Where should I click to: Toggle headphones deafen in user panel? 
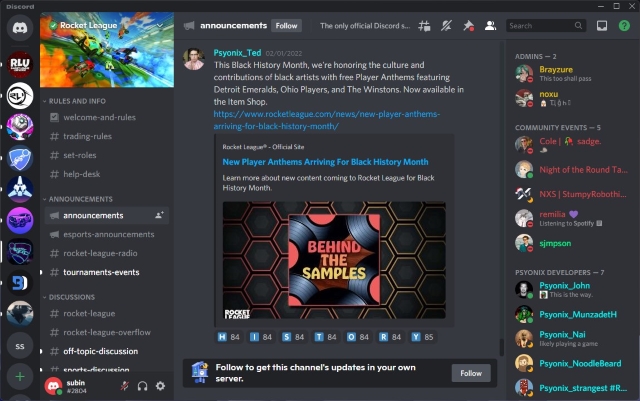(142, 386)
